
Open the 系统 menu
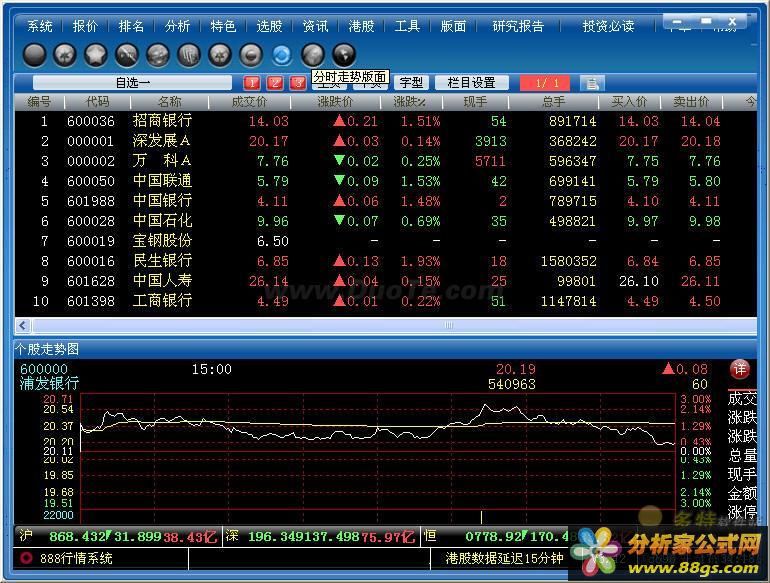[40, 26]
